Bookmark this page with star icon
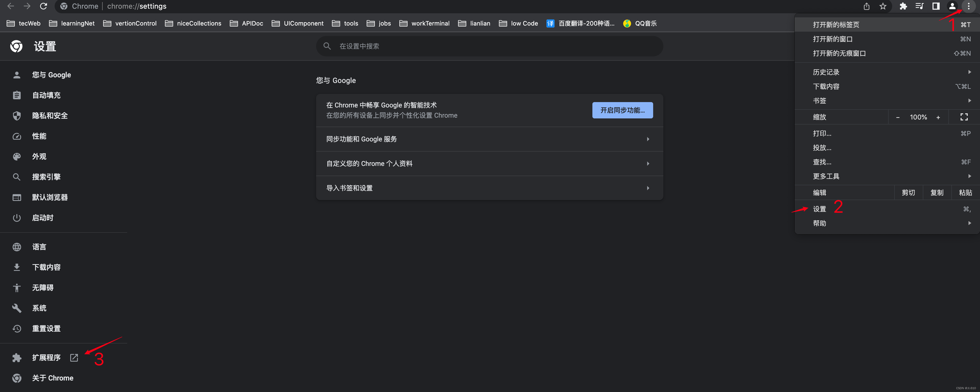The image size is (980, 392). click(883, 6)
